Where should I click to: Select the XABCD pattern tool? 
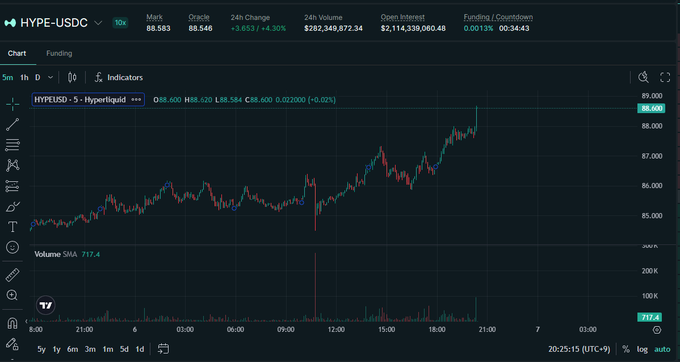[x=13, y=165]
